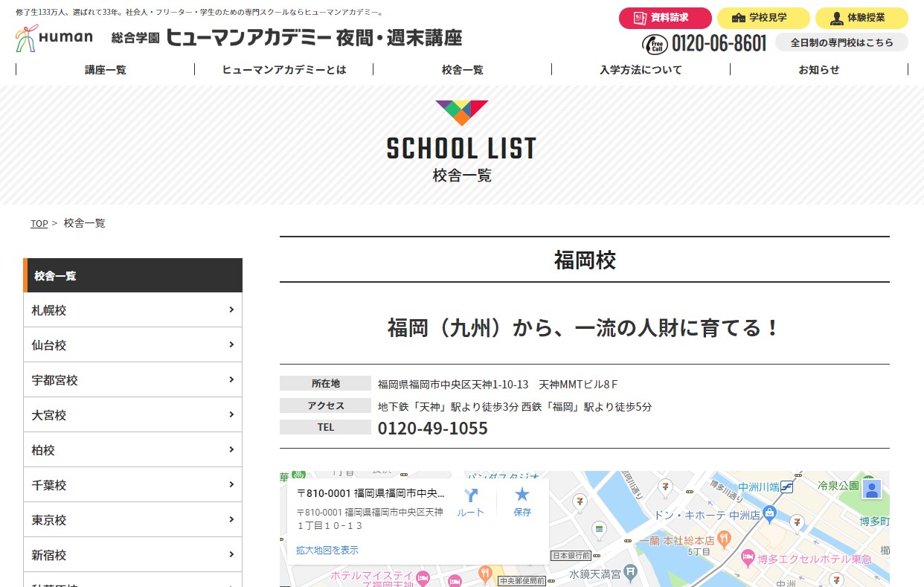
Task: Click the Hakata Excel Hotel Tokyu marker
Action: pos(748,558)
